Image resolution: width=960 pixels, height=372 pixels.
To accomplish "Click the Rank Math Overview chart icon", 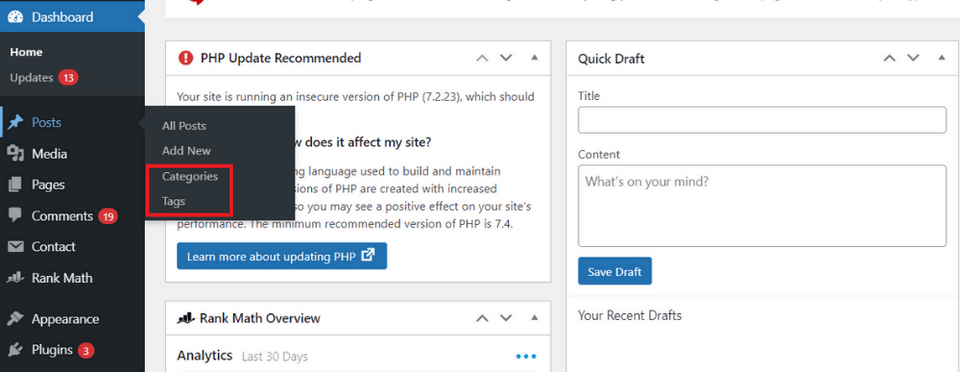I will coord(186,318).
